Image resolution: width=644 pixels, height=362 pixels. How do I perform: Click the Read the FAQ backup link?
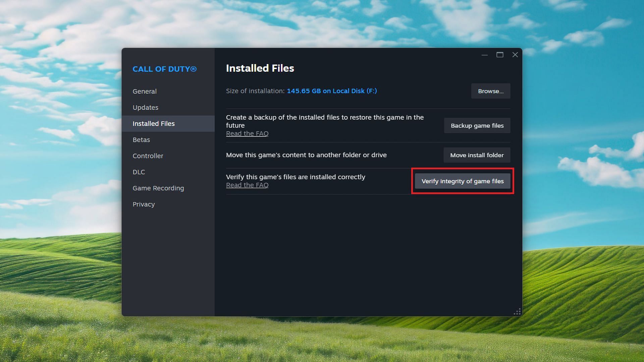247,133
